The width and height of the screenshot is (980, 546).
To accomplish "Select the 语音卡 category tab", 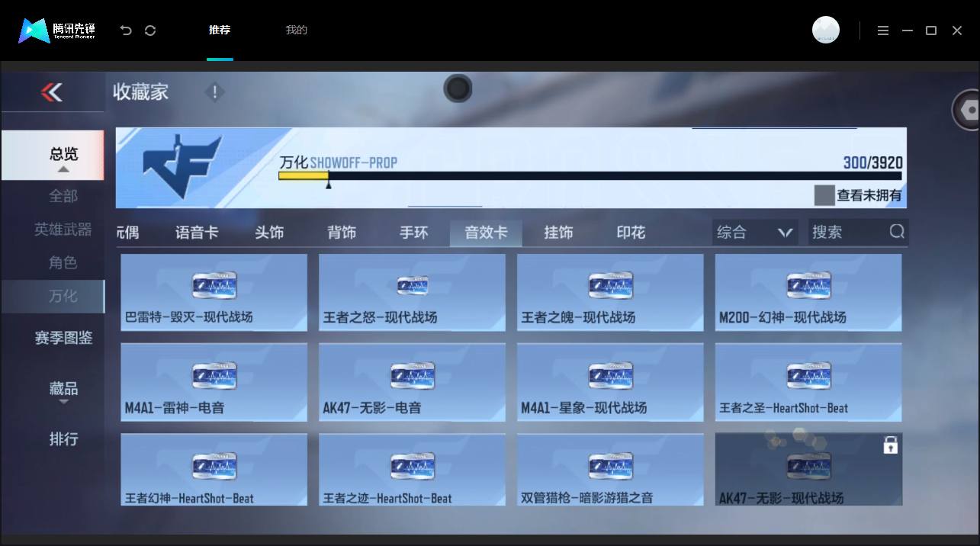I will (197, 233).
